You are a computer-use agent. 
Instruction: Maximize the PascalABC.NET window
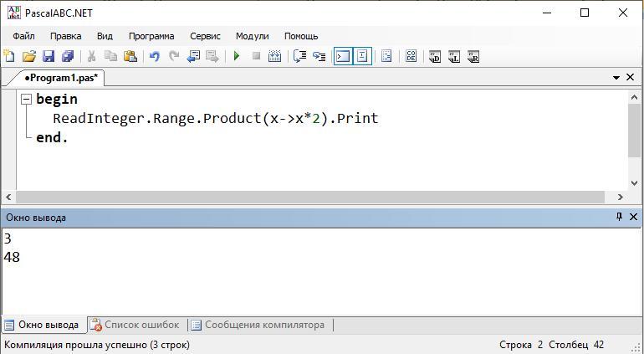tap(585, 13)
